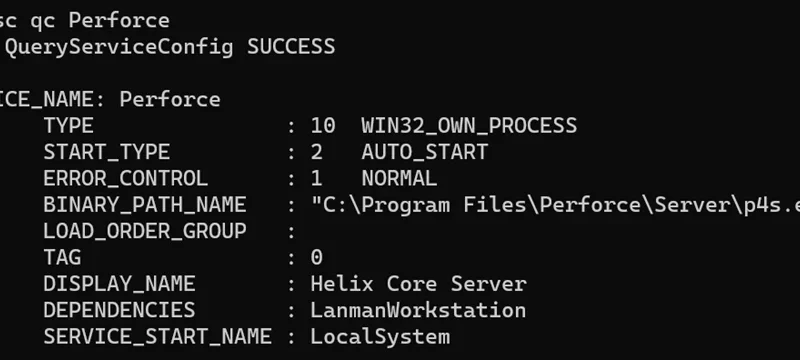Click the 'sc qc Perforce' command text
The height and width of the screenshot is (360, 800).
tap(84, 21)
